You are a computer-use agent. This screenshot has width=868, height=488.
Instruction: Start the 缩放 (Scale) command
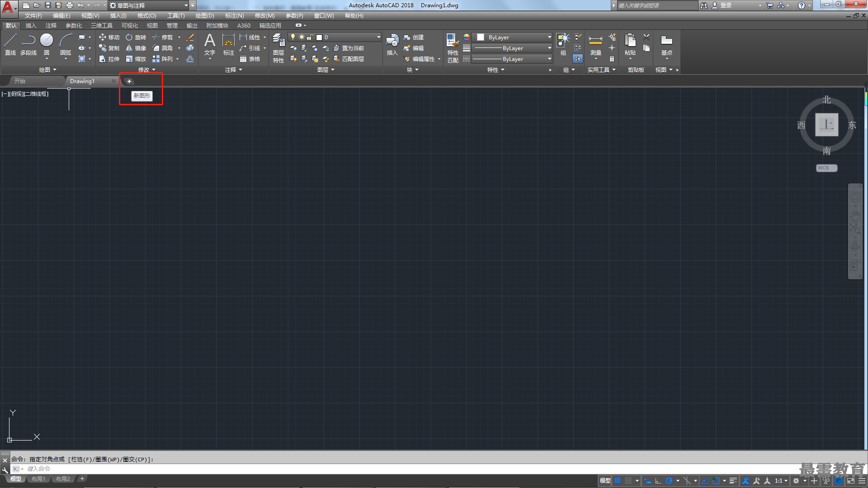136,59
